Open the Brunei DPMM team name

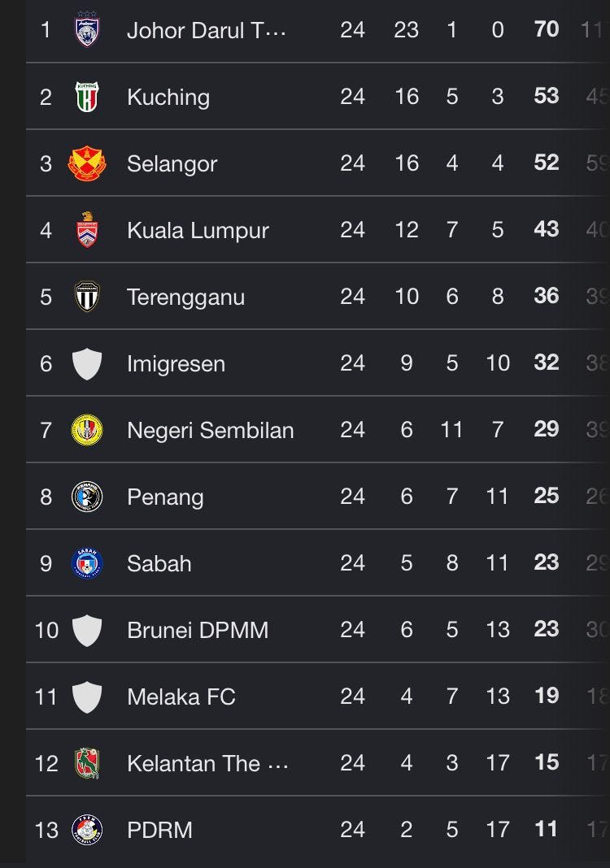point(198,630)
